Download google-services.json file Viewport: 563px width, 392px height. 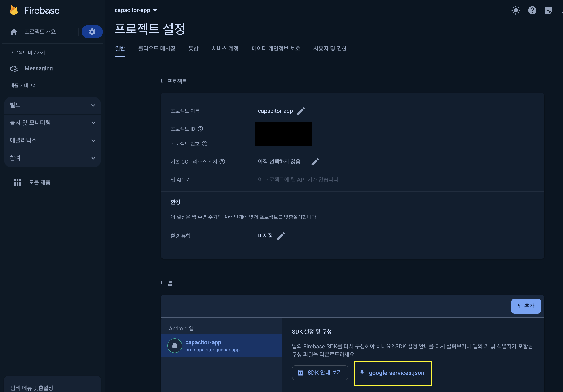click(x=392, y=373)
